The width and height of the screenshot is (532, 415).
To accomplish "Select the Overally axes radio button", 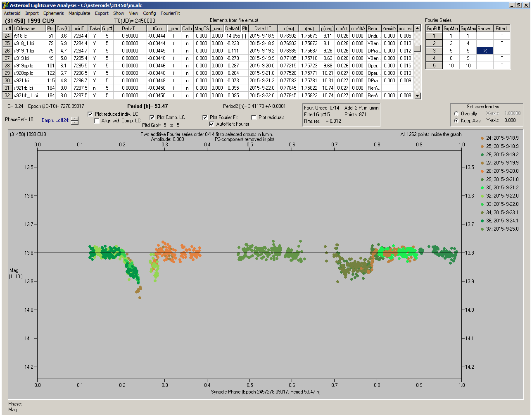I will pyautogui.click(x=456, y=114).
